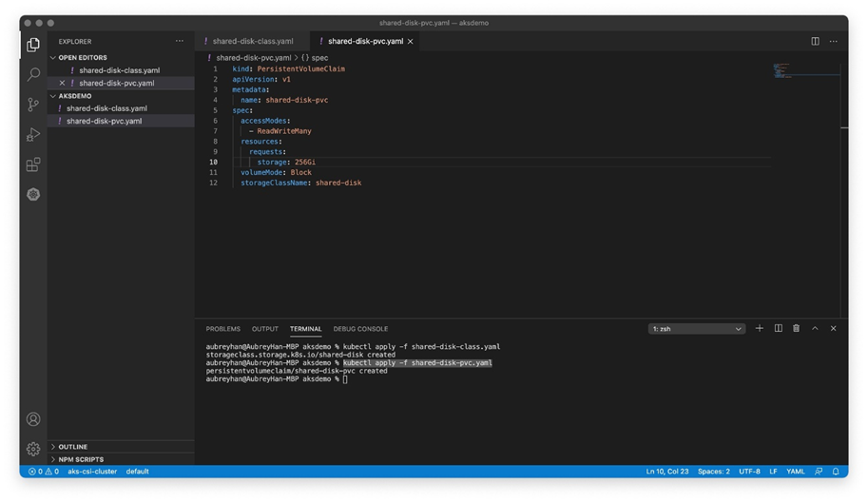868x502 pixels.
Task: Click line number 10 in the gutter
Action: pyautogui.click(x=213, y=163)
